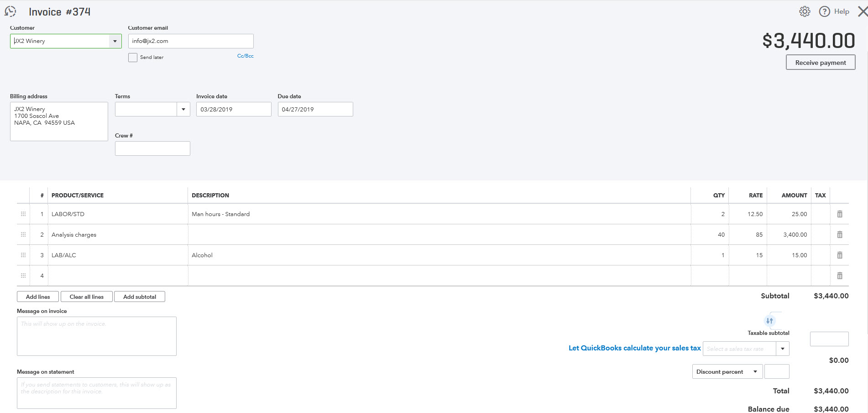The image size is (868, 413).
Task: Select the LABOR/STD product cell
Action: 118,214
